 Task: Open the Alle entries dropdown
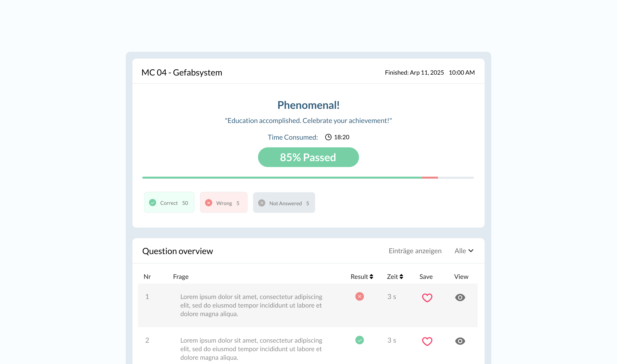pos(464,251)
